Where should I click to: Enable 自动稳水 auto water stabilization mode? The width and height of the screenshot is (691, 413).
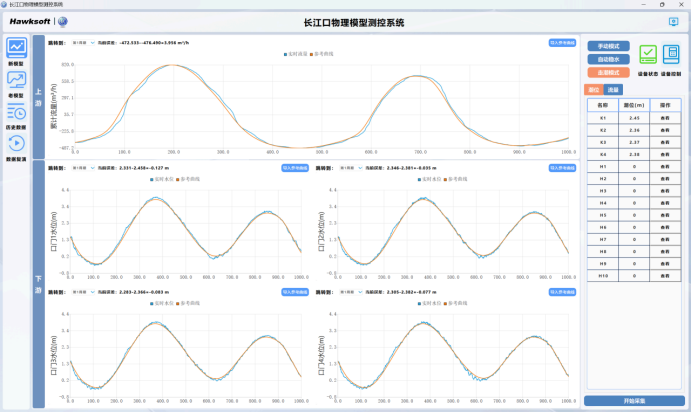click(x=608, y=59)
